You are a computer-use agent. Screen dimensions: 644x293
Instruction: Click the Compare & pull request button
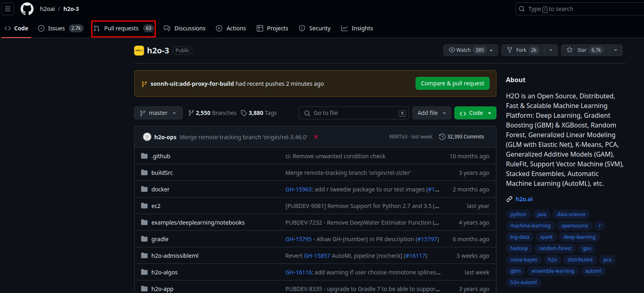point(452,83)
